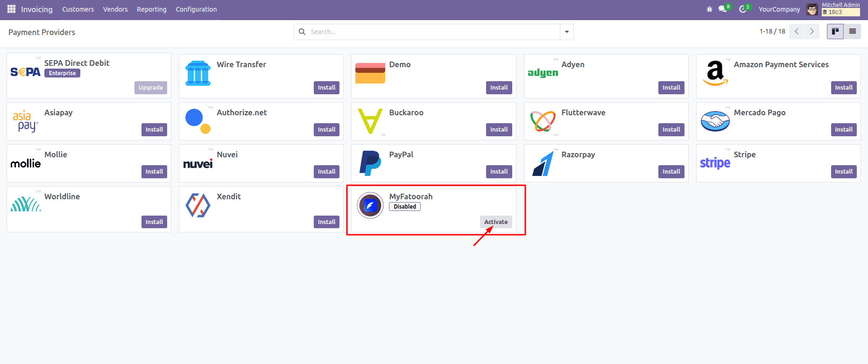Open YourCompany company switcher
Viewport: 868px width, 364px height.
779,9
